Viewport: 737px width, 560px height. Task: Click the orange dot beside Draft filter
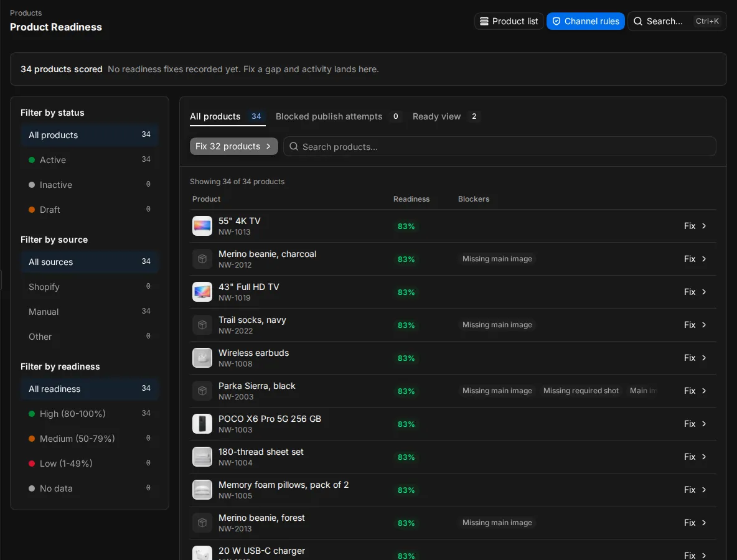(x=32, y=210)
